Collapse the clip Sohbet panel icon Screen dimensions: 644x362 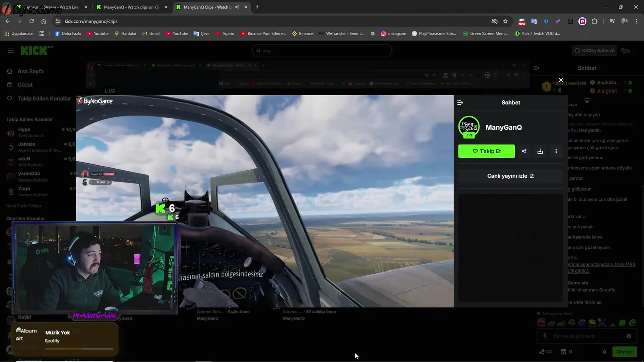[x=460, y=103]
